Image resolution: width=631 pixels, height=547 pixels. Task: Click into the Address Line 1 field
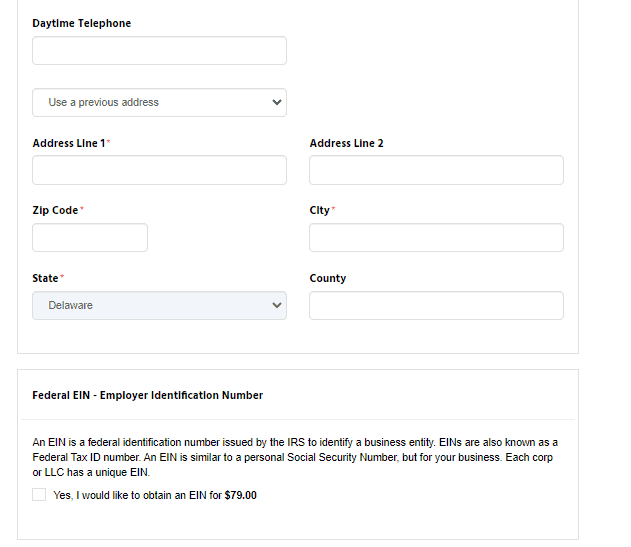coord(159,170)
